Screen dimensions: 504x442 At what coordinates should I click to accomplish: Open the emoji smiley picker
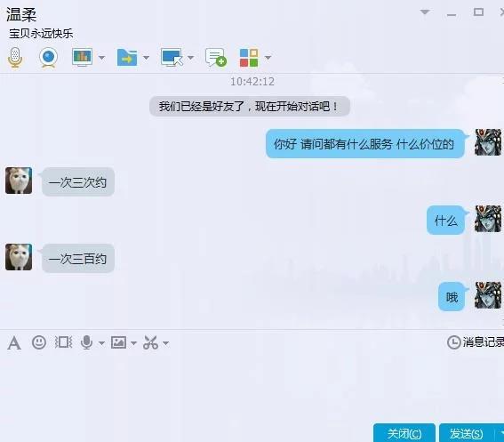point(39,342)
